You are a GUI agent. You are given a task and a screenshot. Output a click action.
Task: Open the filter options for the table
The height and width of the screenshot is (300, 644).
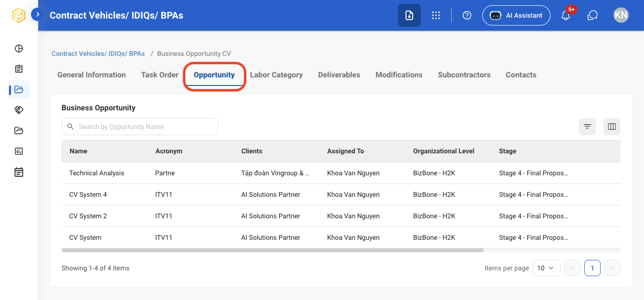587,127
